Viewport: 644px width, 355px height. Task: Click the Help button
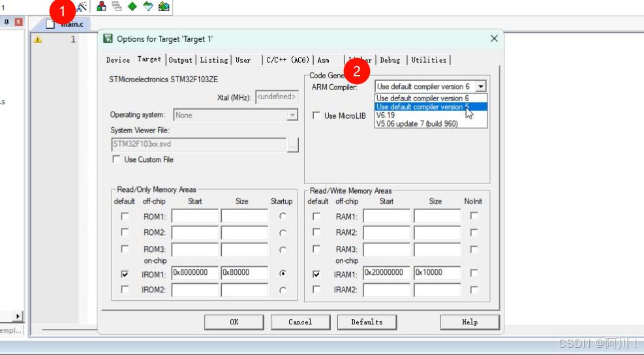click(470, 322)
